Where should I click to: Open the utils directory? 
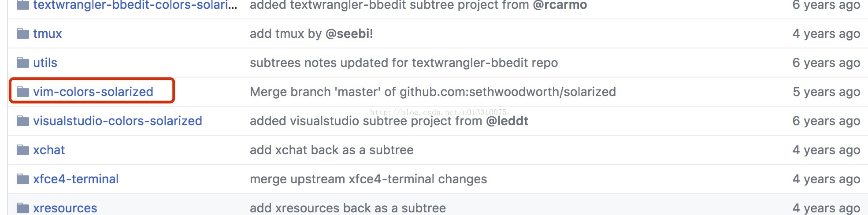click(x=45, y=63)
